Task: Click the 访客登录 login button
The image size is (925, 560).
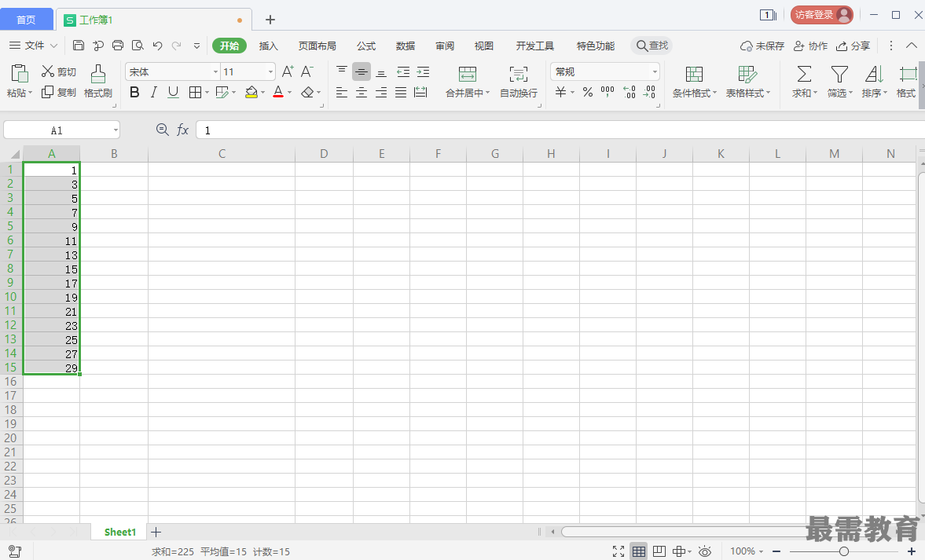Action: (x=822, y=15)
